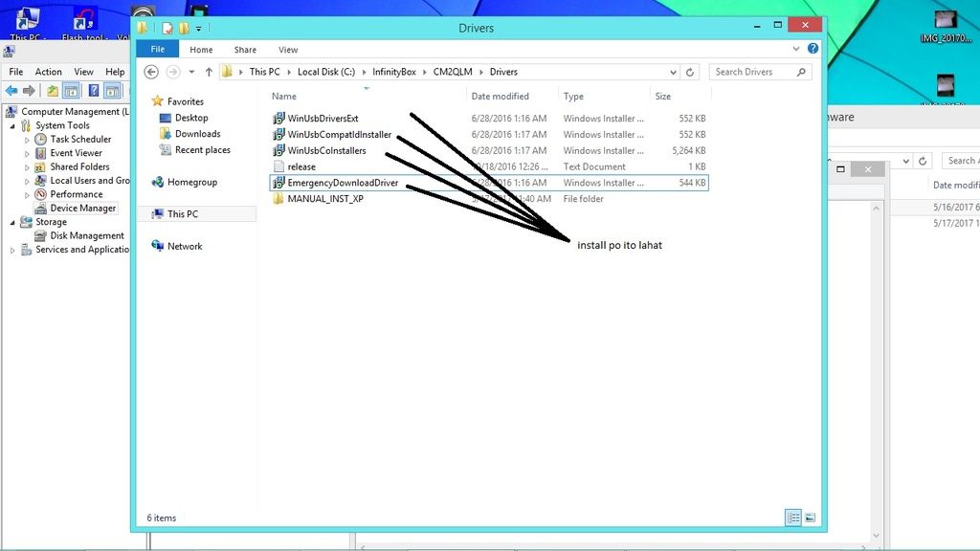
Task: Switch to Details view layout
Action: coord(793,518)
